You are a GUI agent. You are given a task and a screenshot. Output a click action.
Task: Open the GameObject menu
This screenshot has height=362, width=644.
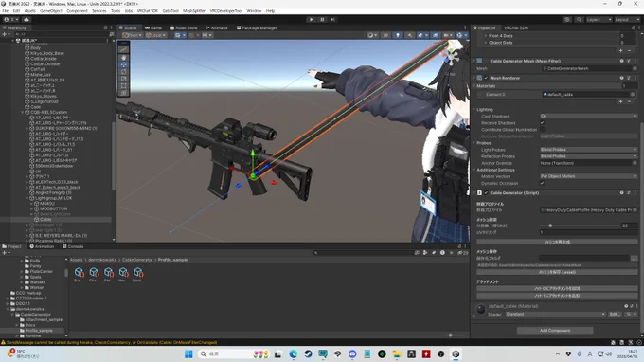coord(51,11)
